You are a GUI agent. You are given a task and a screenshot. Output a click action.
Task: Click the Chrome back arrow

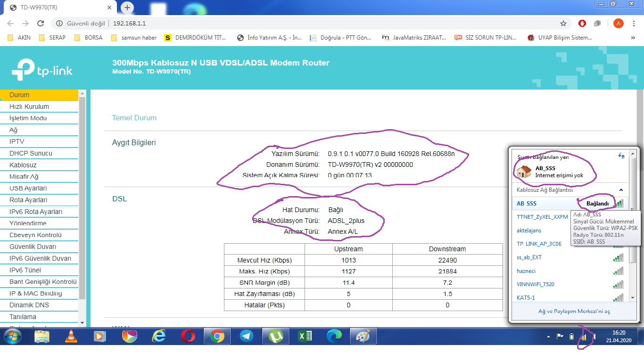pos(10,23)
